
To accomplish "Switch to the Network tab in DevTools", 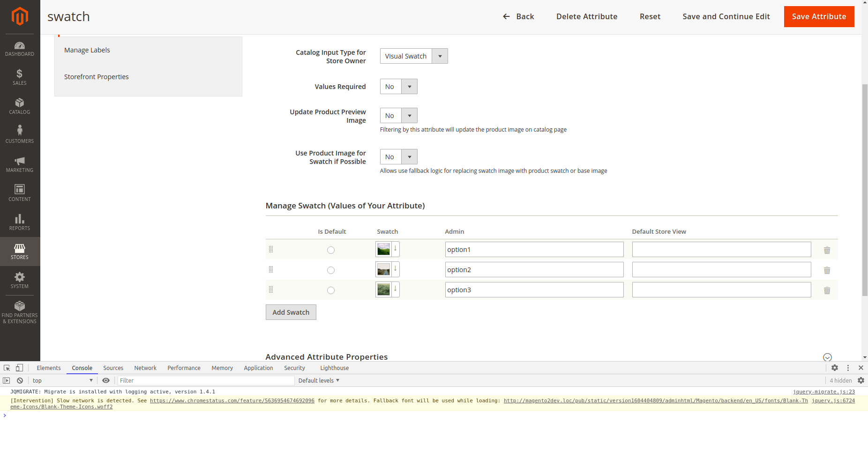I will pyautogui.click(x=145, y=368).
